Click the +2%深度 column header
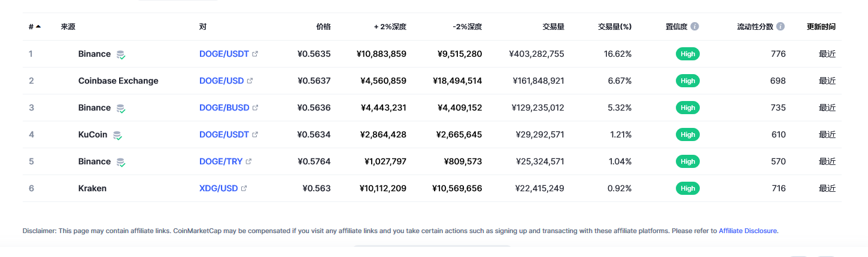The width and height of the screenshot is (868, 257). [390, 27]
